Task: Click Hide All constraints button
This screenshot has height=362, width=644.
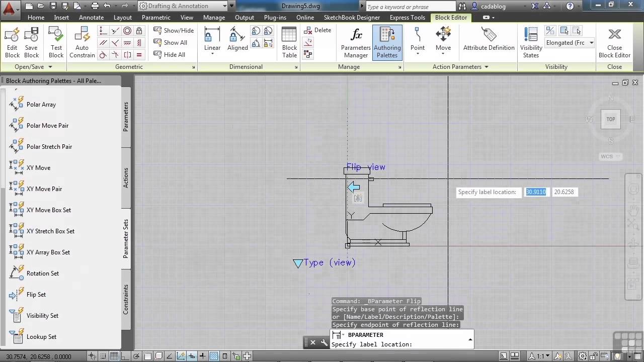Action: pyautogui.click(x=170, y=55)
